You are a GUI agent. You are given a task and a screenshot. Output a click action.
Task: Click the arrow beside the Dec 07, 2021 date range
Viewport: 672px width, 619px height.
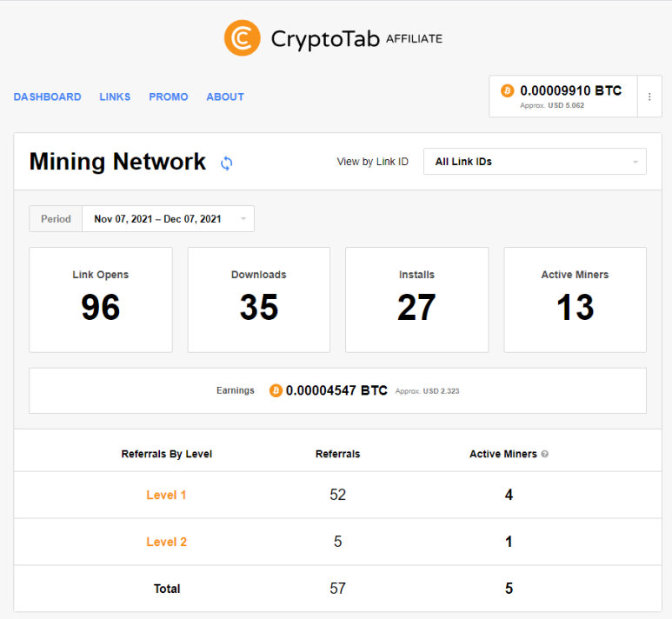click(243, 219)
